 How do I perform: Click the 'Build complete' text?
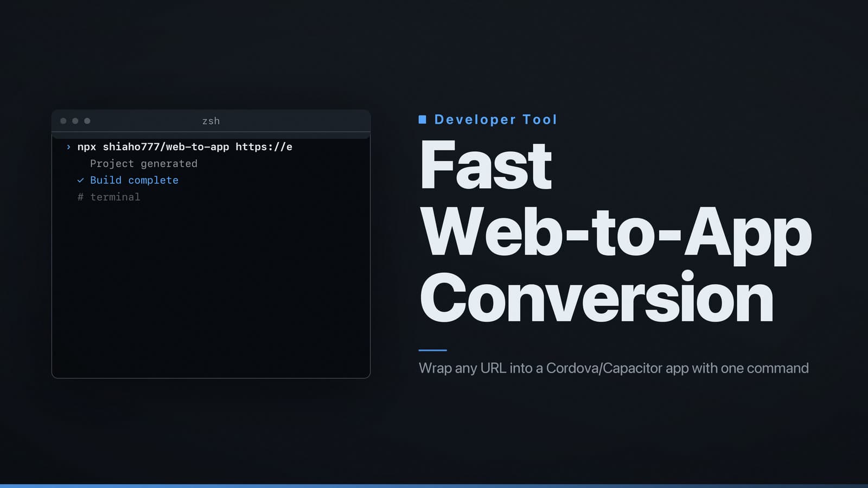(134, 180)
